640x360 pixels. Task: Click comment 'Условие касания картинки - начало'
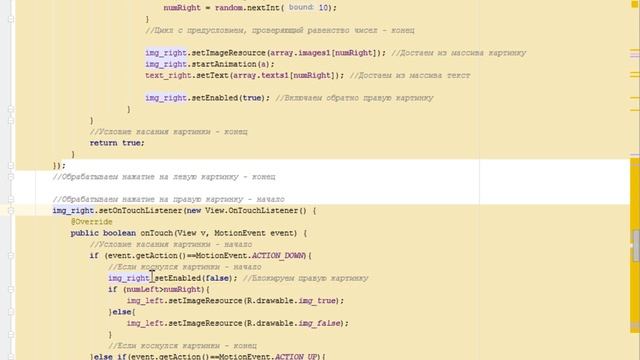pyautogui.click(x=171, y=244)
